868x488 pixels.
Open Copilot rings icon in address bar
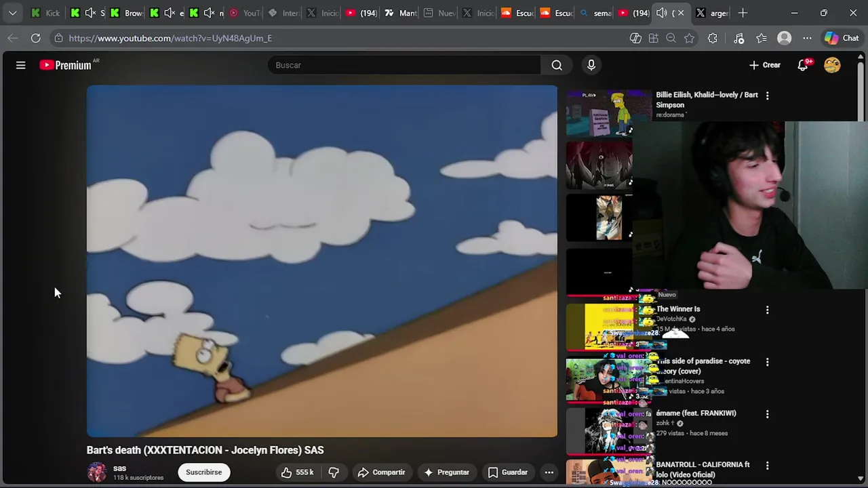click(x=635, y=38)
